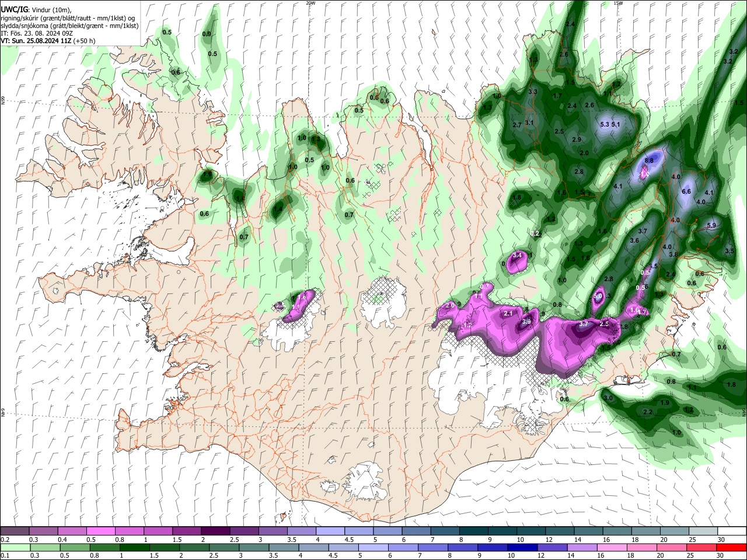The width and height of the screenshot is (747, 560).
Task: Click the 15W longitude label
Action: click(618, 3)
